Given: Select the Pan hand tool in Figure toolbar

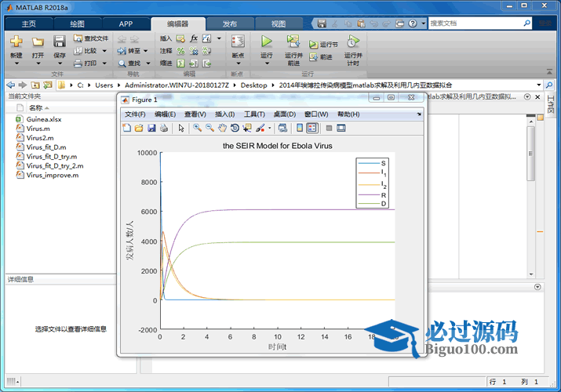Looking at the screenshot, I should tap(223, 128).
